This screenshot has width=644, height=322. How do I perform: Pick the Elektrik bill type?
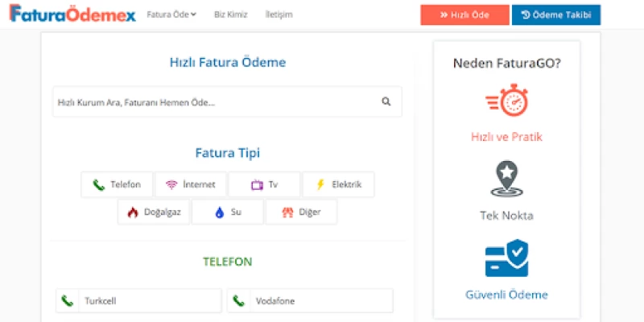tap(338, 184)
